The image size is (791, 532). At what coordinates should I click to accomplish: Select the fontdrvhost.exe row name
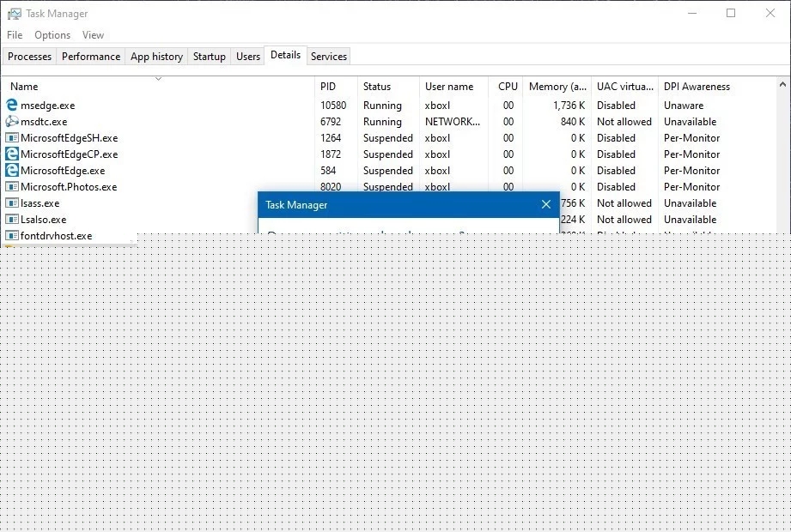point(56,236)
